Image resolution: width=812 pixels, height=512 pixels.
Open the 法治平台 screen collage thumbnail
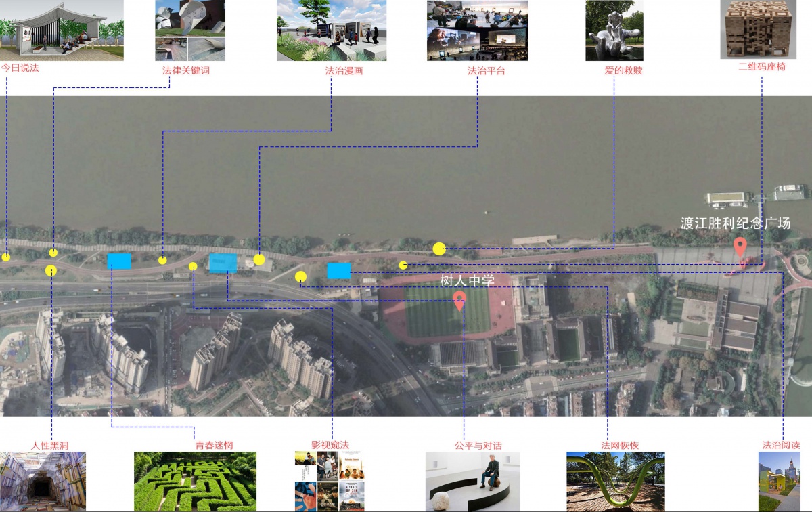click(x=477, y=30)
